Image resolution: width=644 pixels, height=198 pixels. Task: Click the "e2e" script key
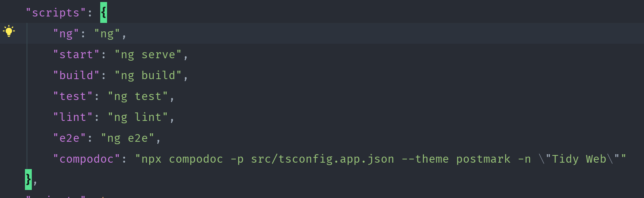coord(69,138)
